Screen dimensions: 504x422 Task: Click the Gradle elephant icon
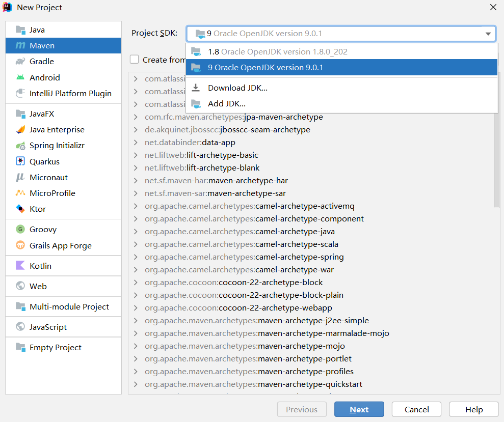click(20, 62)
